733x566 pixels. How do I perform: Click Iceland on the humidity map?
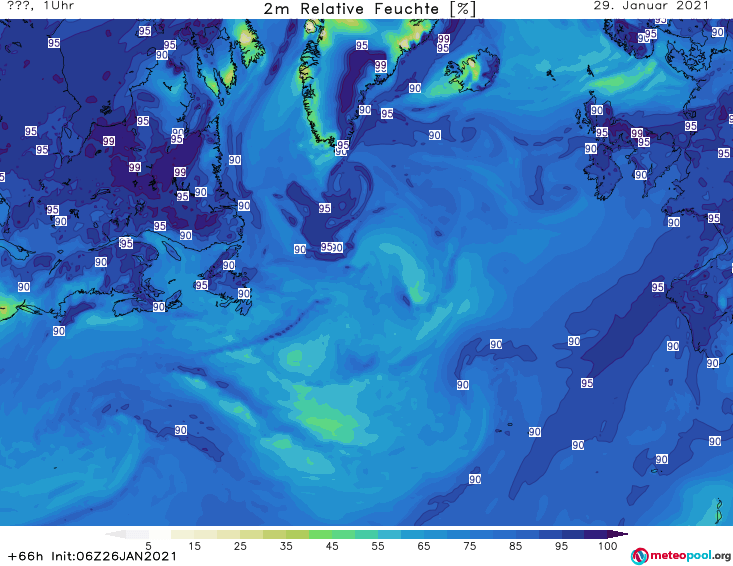(x=471, y=71)
